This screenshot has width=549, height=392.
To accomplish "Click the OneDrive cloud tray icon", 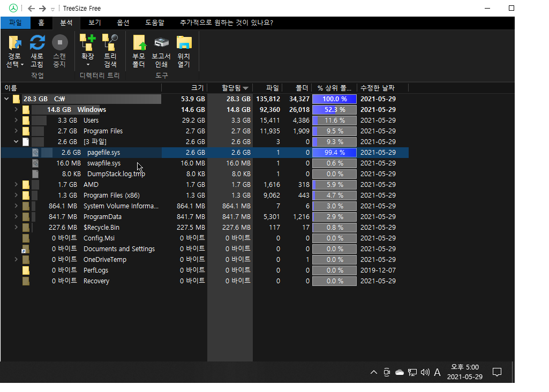I will pos(400,372).
